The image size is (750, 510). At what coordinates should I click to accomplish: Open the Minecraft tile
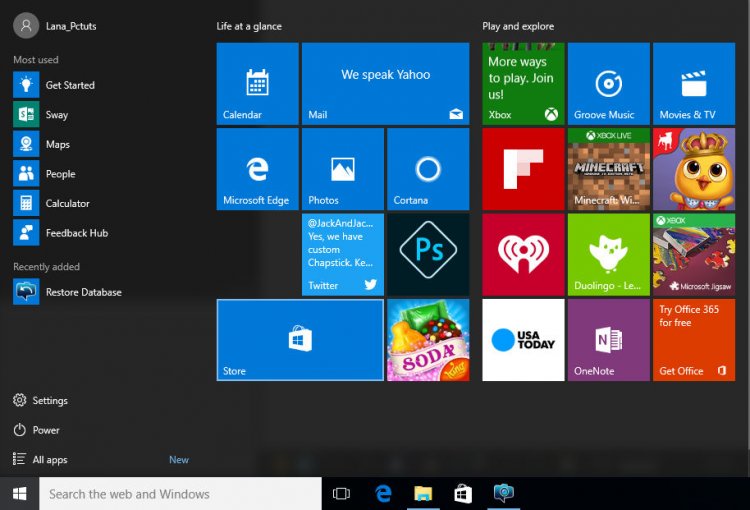[x=608, y=169]
